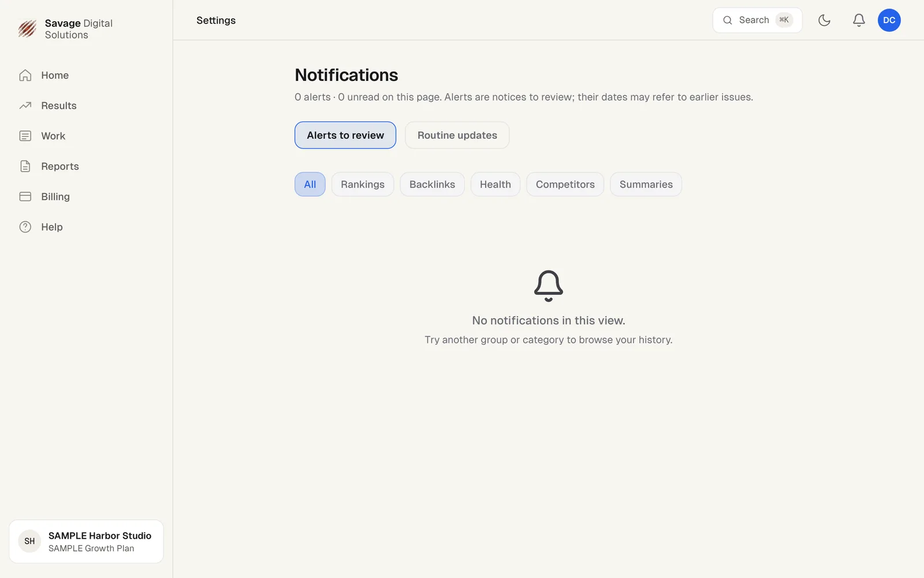Open notifications via the header bell icon
Viewport: 924px width, 578px height.
pos(859,20)
